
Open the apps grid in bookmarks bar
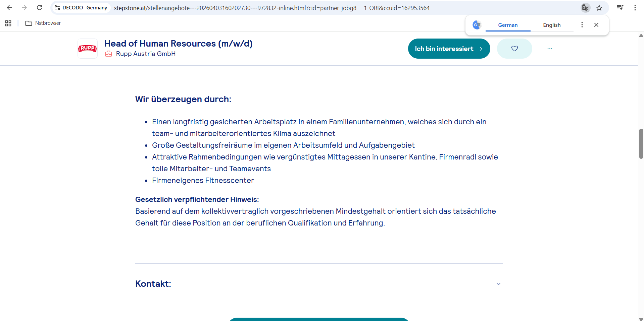pos(8,23)
